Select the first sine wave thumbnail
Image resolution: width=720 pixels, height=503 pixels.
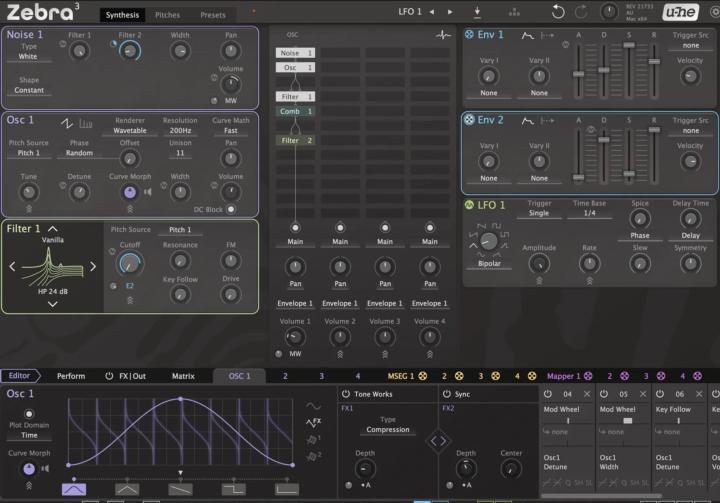[74, 489]
